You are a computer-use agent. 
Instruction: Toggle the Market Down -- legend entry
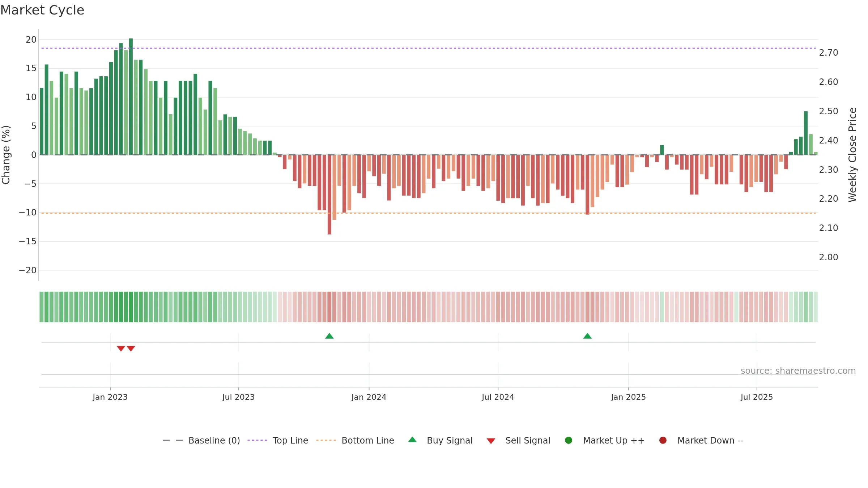[701, 440]
